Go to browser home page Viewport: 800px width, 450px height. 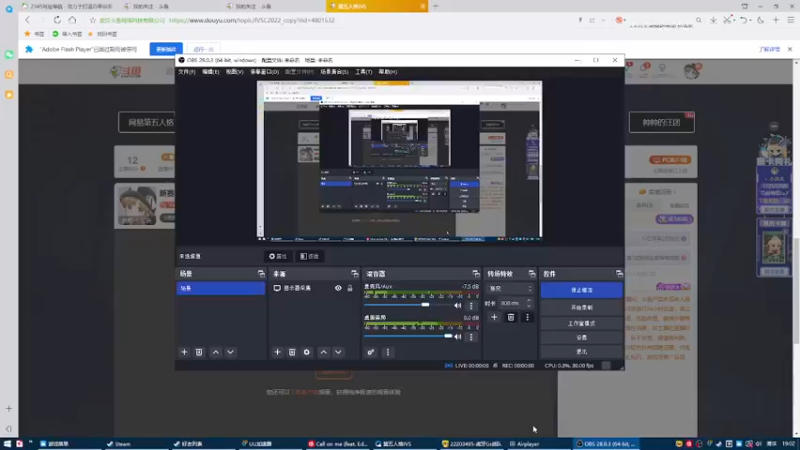coord(72,20)
